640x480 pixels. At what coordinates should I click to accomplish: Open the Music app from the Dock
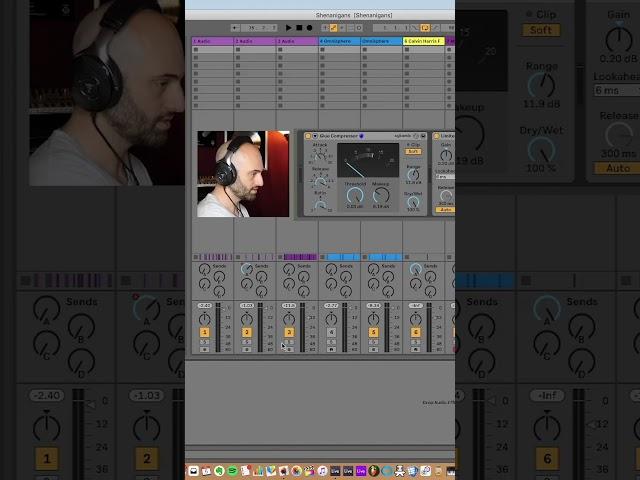point(322,471)
